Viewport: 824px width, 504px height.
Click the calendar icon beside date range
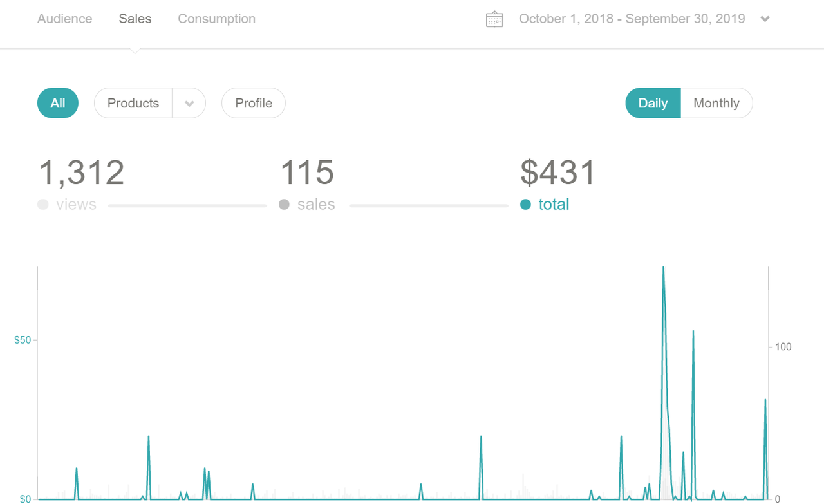(x=494, y=19)
